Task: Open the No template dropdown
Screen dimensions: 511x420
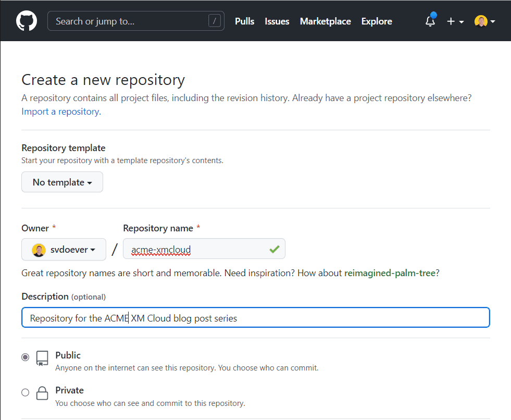Action: tap(62, 182)
